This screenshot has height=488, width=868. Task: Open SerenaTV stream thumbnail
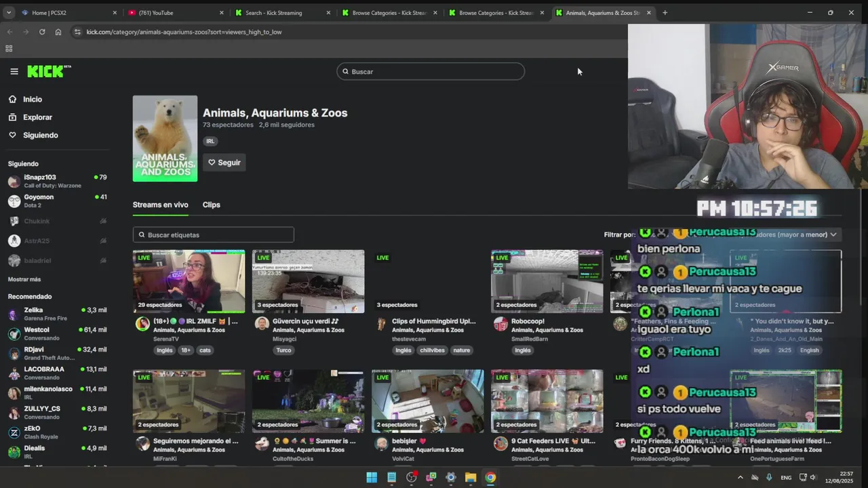(189, 281)
